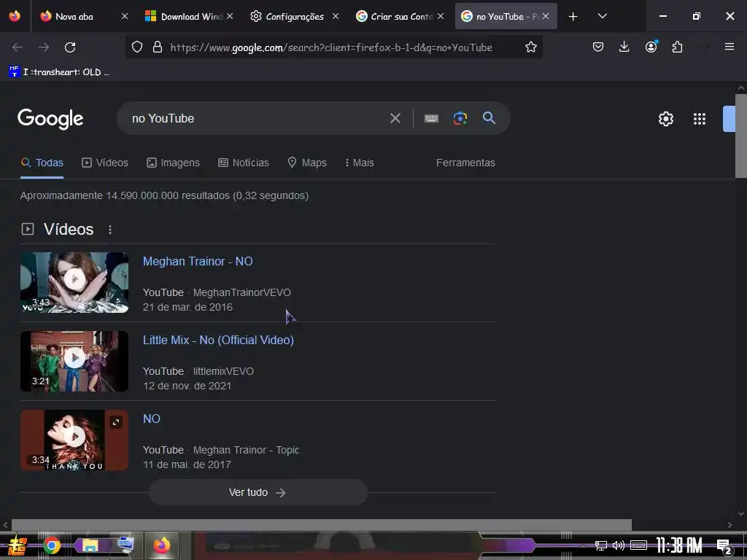Click the volume speaker tray icon
The width and height of the screenshot is (747, 560).
point(619,545)
